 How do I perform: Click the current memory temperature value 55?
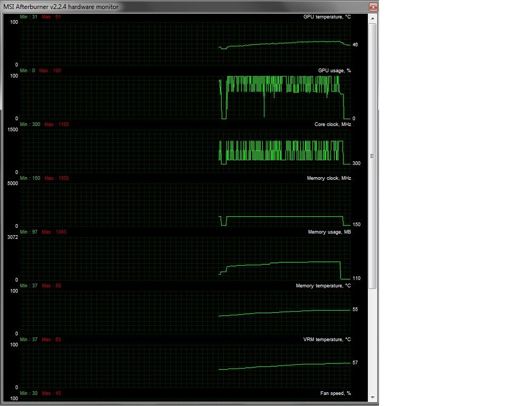[x=355, y=310]
